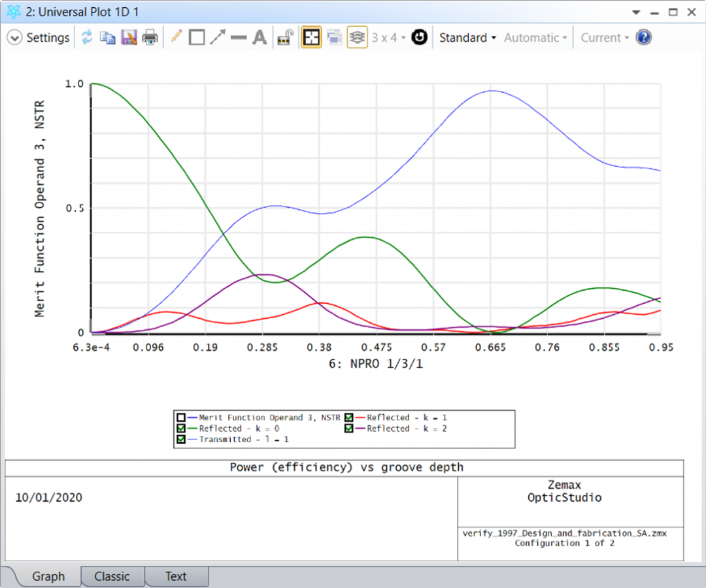Switch to the Classic tab

[112, 576]
